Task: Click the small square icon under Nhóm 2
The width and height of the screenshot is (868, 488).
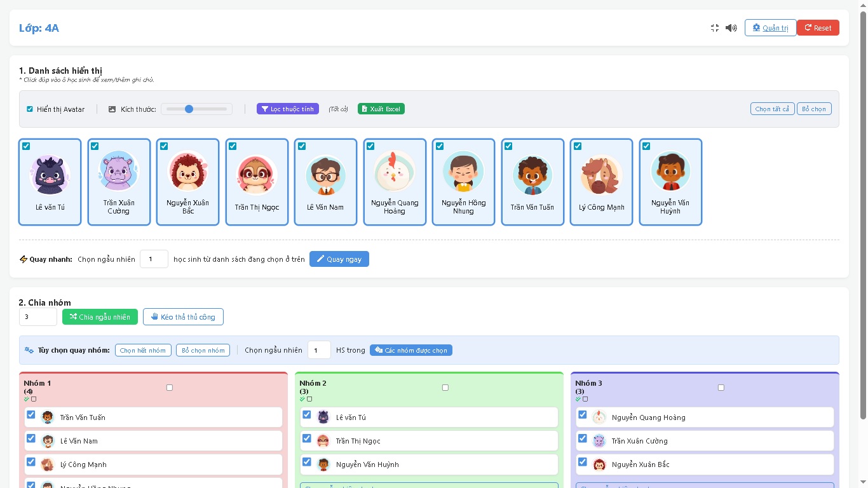Action: [x=309, y=399]
